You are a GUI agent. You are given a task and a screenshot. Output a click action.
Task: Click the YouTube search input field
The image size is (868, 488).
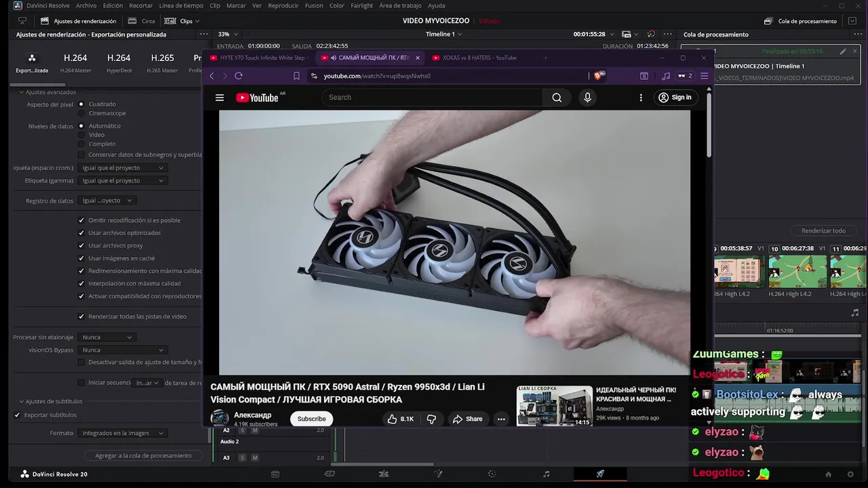coord(432,98)
